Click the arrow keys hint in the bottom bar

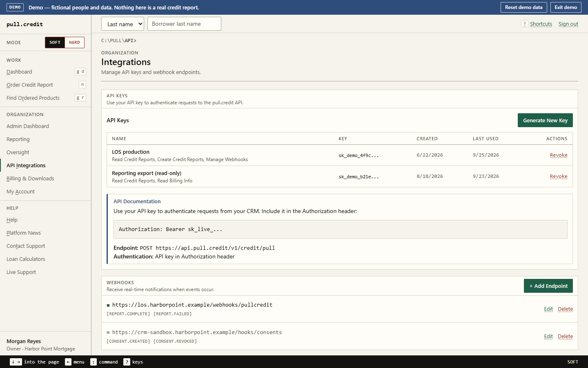coord(16,362)
